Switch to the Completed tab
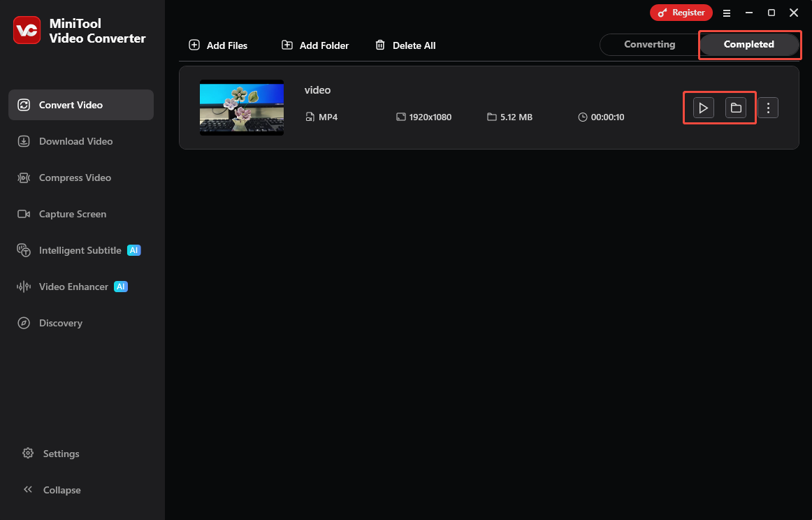812x520 pixels. pos(749,45)
